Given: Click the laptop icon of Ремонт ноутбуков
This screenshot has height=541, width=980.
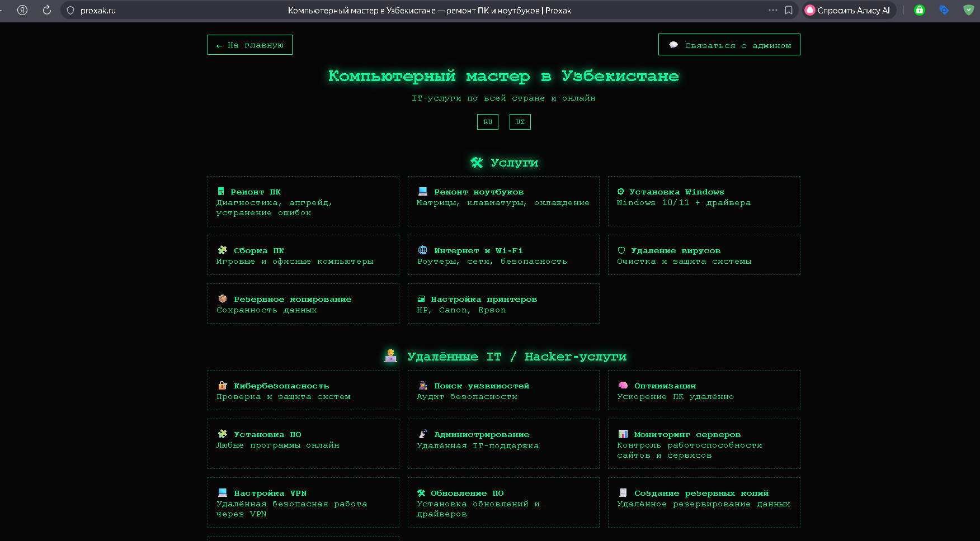Looking at the screenshot, I should pos(423,192).
